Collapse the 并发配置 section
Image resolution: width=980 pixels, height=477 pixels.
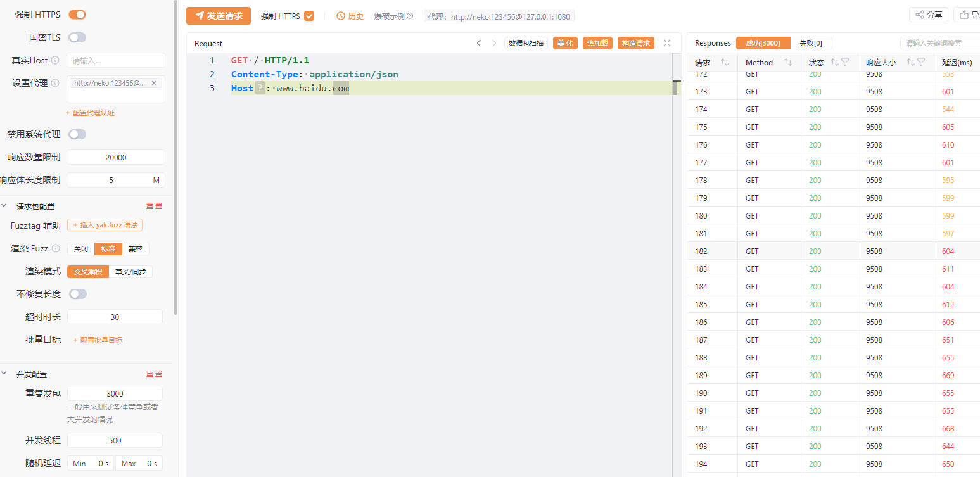(x=4, y=374)
